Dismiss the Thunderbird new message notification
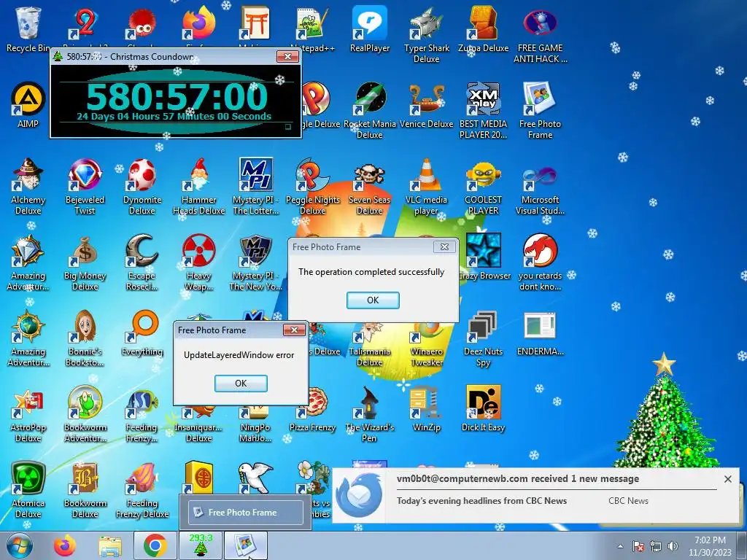This screenshot has width=747, height=560. click(728, 479)
